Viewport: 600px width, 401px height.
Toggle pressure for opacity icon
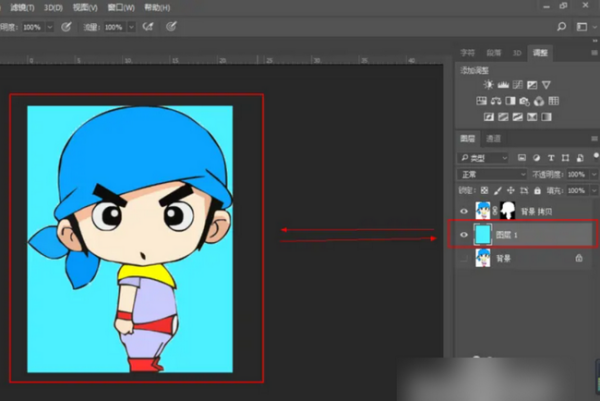click(x=66, y=26)
